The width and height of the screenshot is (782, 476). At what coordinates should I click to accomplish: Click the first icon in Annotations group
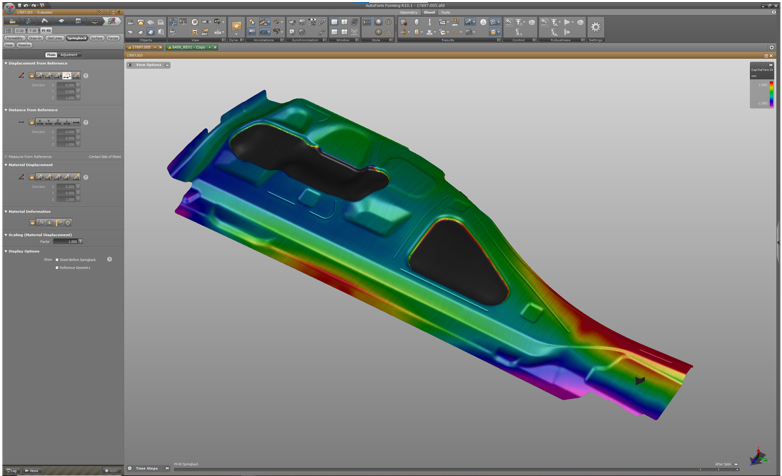pyautogui.click(x=251, y=22)
